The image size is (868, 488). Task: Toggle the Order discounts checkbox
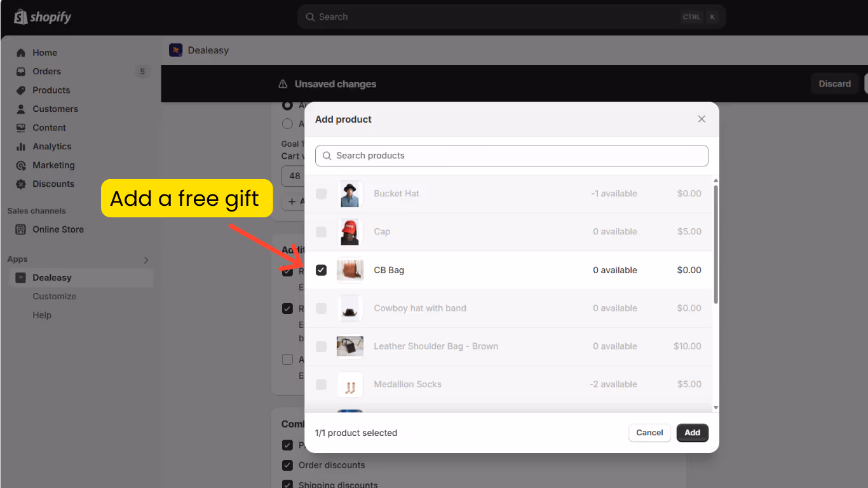point(287,465)
